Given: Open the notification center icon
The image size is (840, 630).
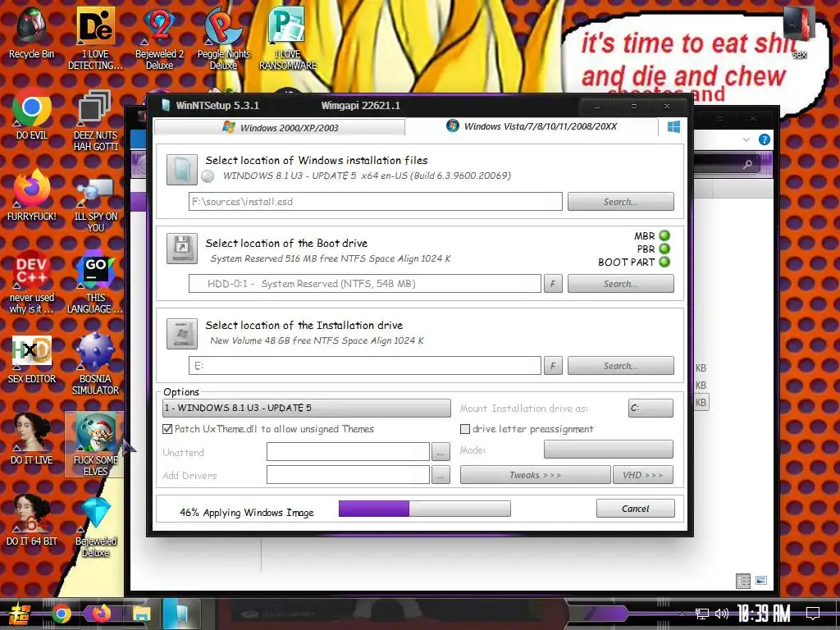Looking at the screenshot, I should click(813, 614).
